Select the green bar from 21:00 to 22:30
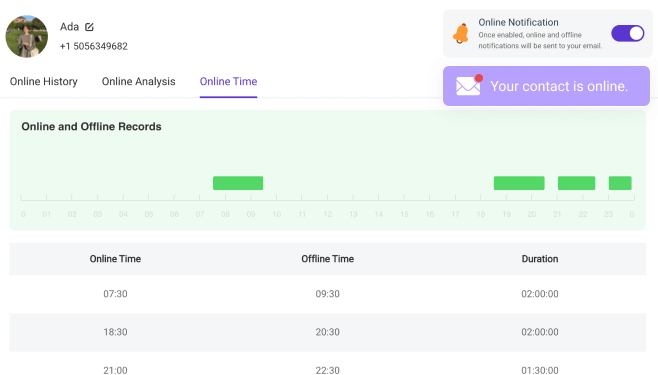658x375 pixels. 576,183
